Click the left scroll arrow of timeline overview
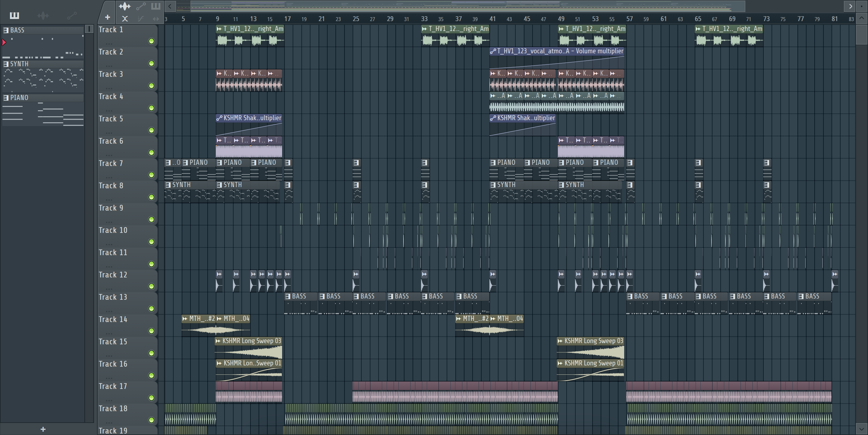 point(170,6)
